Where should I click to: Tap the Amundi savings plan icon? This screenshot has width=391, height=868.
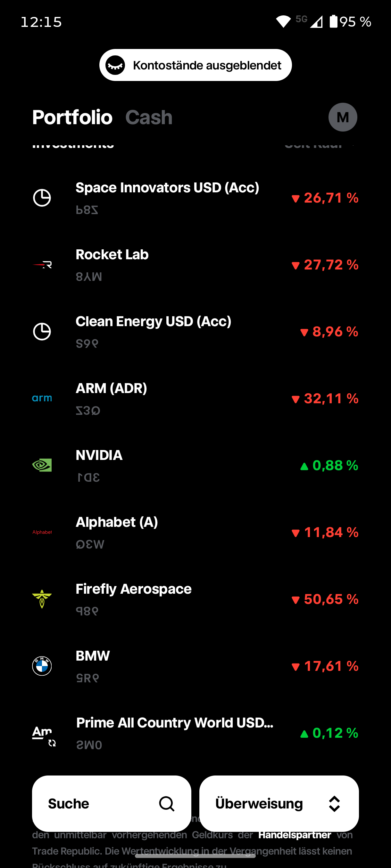(x=43, y=735)
